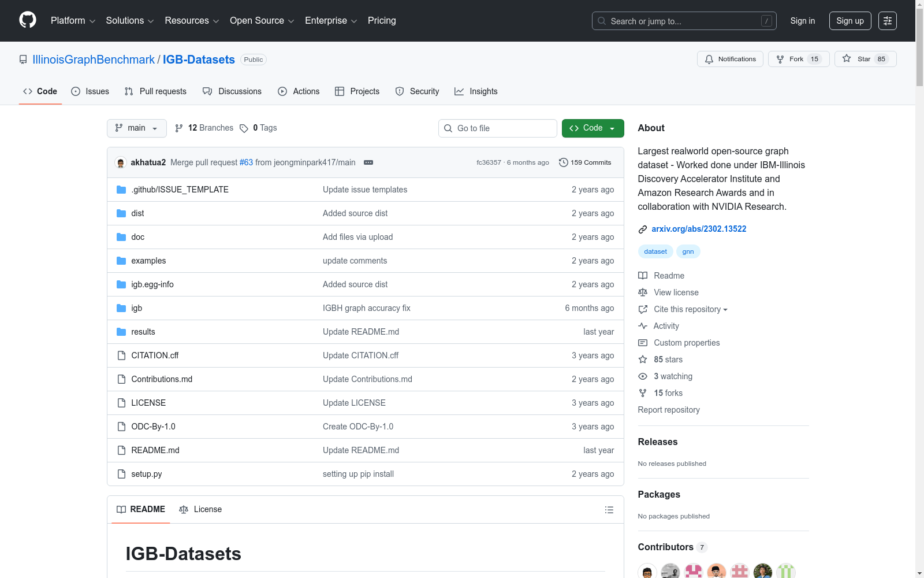924x578 pixels.
Task: Open the examples folder
Action: pyautogui.click(x=148, y=261)
